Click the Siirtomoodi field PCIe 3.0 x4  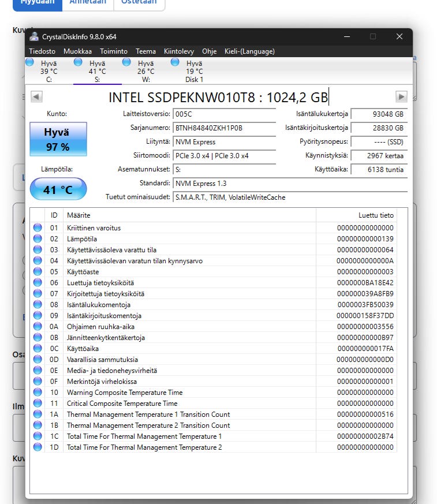(225, 155)
